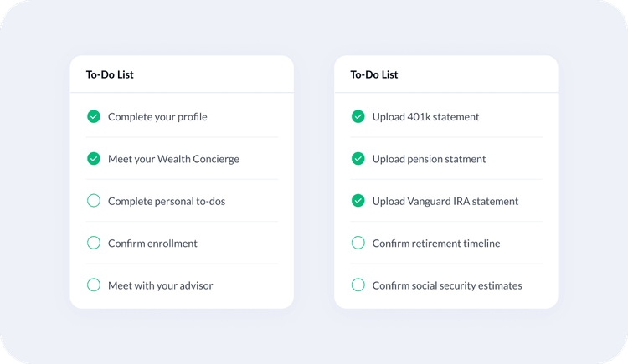Click the Confirm retirement timeline label
The image size is (628, 364).
point(436,244)
